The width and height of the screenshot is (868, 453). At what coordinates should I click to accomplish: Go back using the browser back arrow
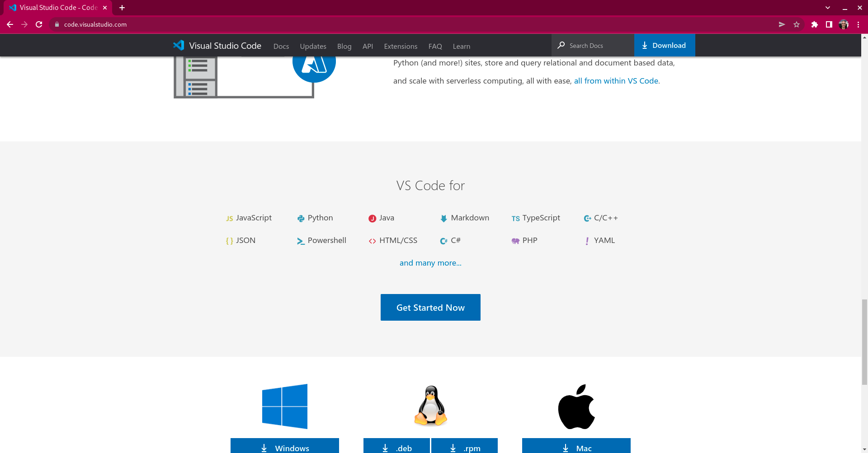(x=10, y=24)
